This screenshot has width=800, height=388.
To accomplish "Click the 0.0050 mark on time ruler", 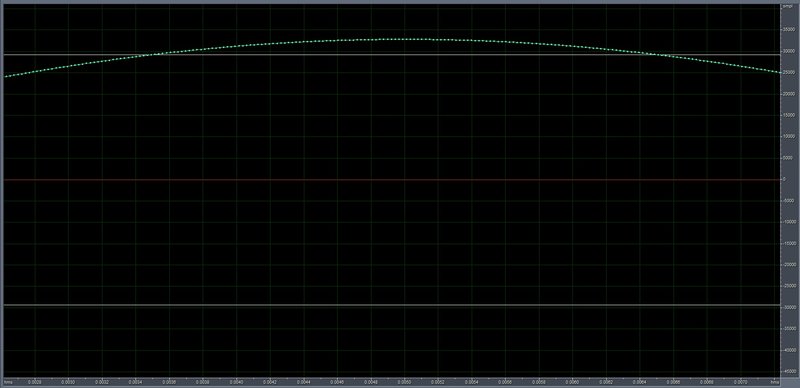I will 404,381.
